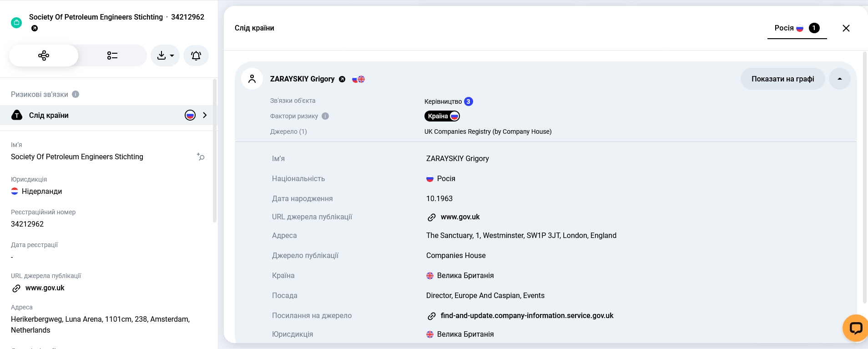Click the person avatar icon beside ZARAYSKIY Grigory
This screenshot has width=868, height=349.
[253, 79]
